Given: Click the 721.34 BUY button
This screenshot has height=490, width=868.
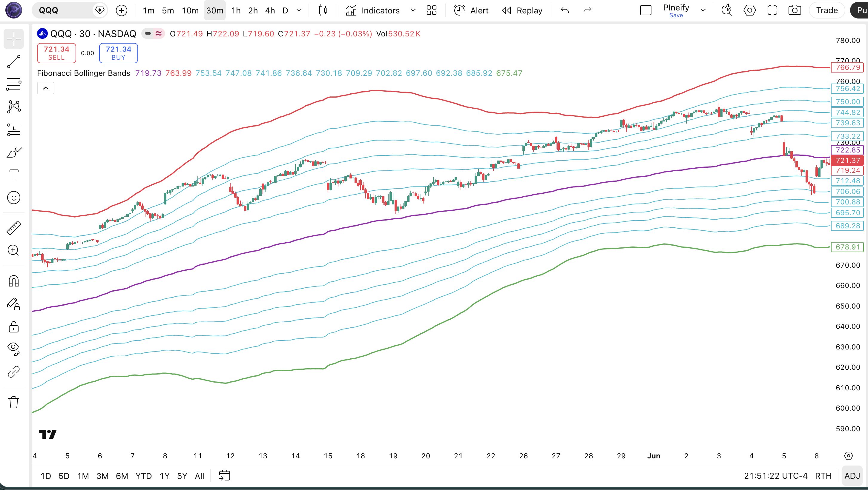Looking at the screenshot, I should click(118, 53).
